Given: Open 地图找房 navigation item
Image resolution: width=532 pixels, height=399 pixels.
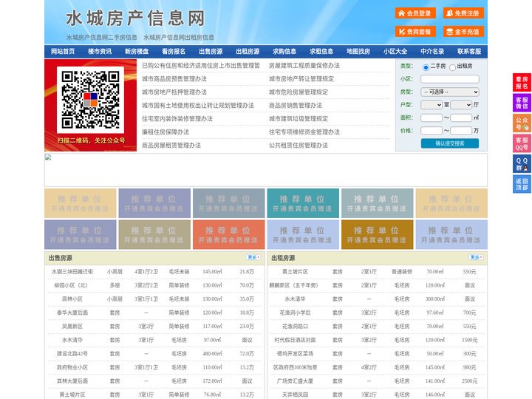Looking at the screenshot, I should click(x=358, y=52).
